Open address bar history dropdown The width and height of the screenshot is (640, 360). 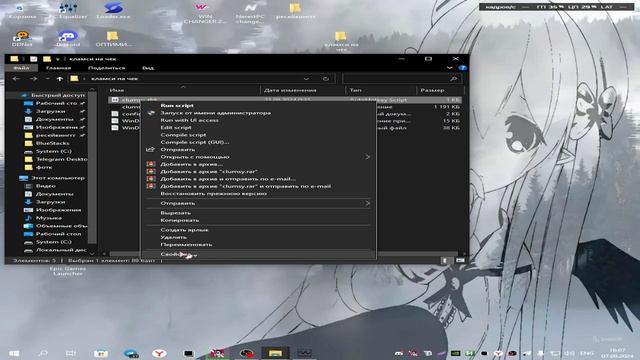point(306,79)
